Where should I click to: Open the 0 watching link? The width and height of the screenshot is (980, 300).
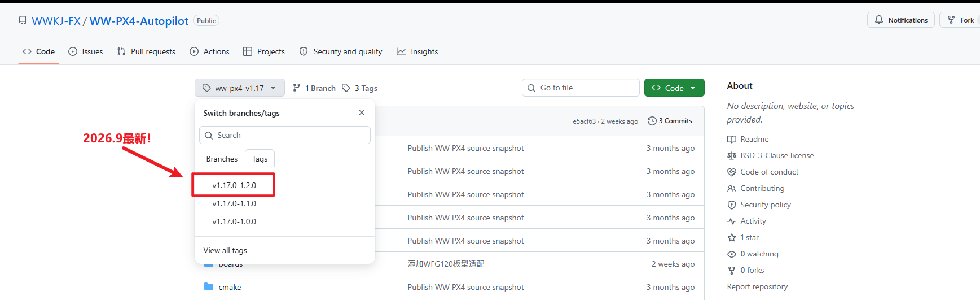tap(759, 254)
